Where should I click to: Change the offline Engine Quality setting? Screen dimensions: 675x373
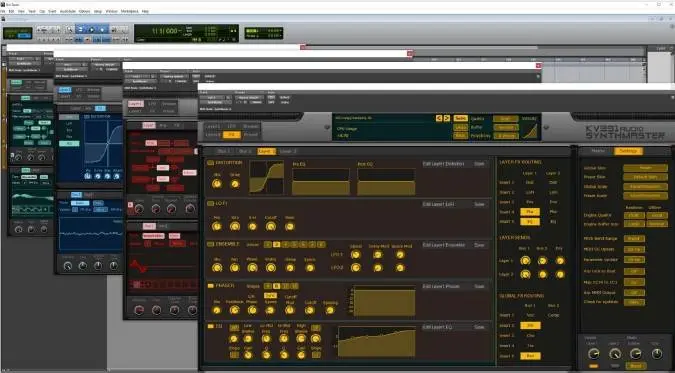point(656,215)
